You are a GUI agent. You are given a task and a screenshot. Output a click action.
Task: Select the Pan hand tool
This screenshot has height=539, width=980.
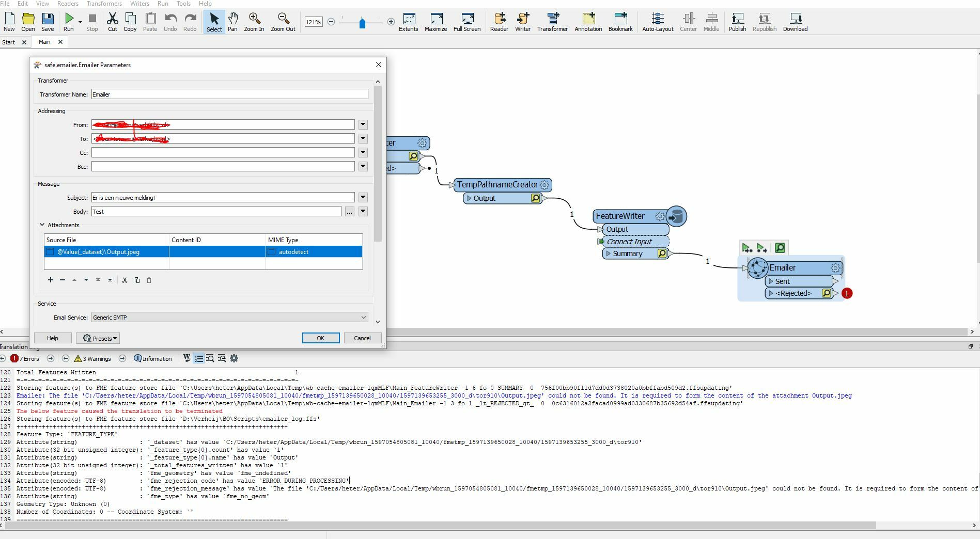pyautogui.click(x=232, y=21)
